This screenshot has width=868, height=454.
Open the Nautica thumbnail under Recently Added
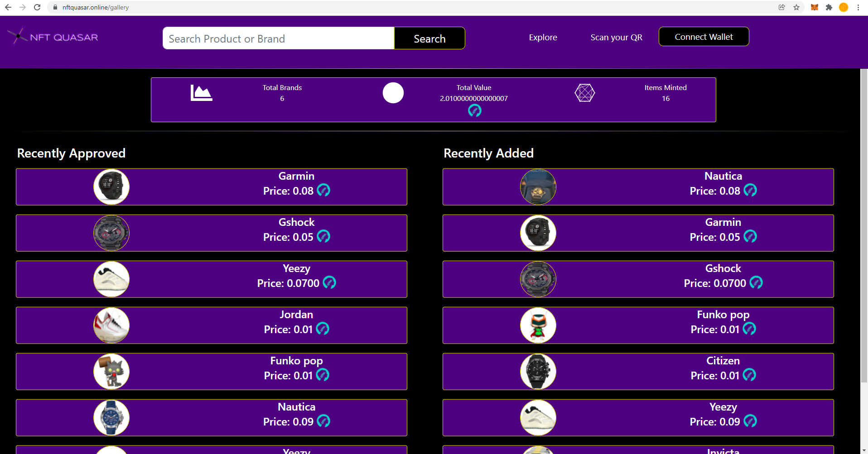[538, 187]
